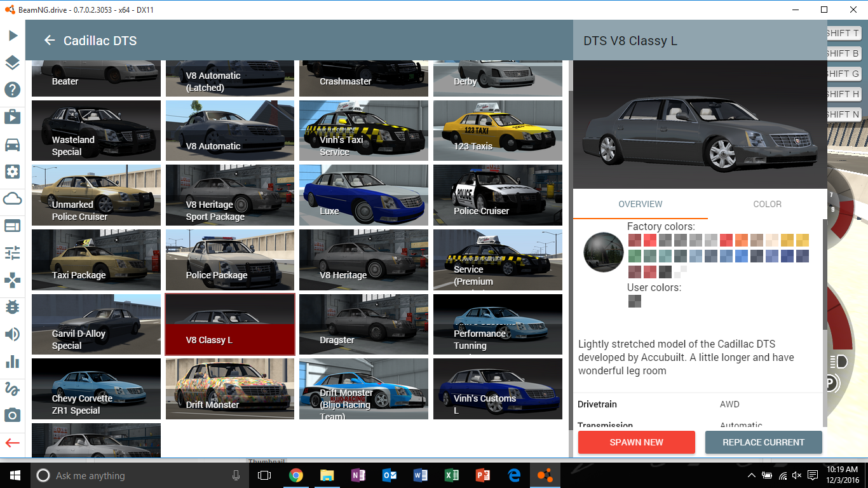The width and height of the screenshot is (868, 488).
Task: Open the bug debug icon in sidebar
Action: tap(12, 307)
